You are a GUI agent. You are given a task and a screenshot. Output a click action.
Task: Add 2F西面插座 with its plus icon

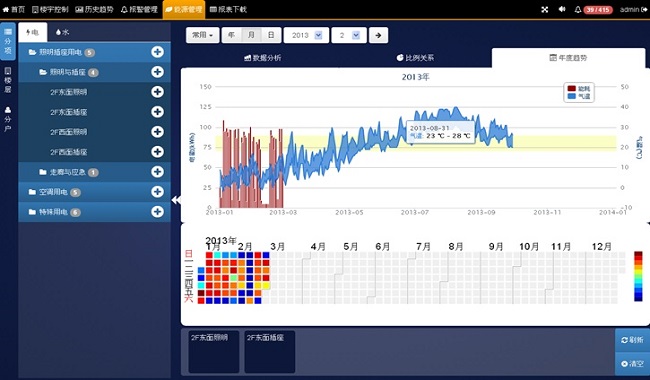coord(157,152)
